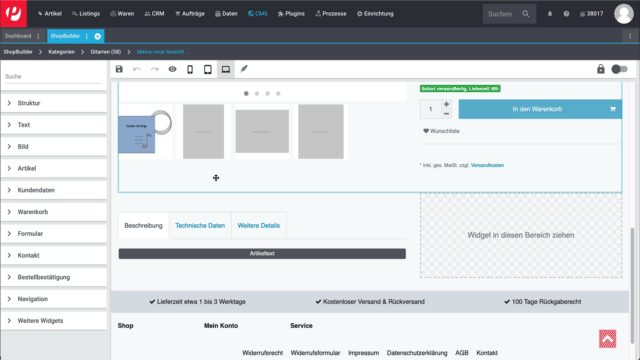Viewport: 640px width, 360px height.
Task: Expand the Bild widget group
Action: click(53, 147)
